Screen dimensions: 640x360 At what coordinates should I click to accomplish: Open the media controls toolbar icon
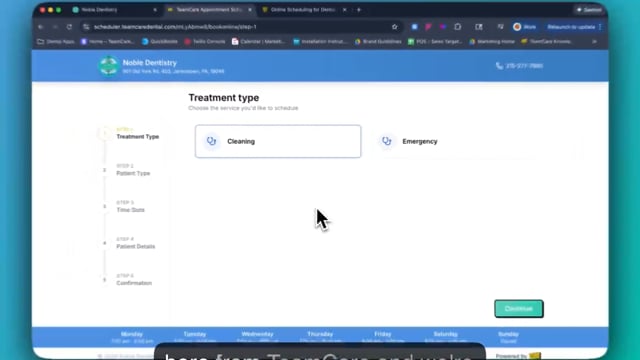(500, 27)
